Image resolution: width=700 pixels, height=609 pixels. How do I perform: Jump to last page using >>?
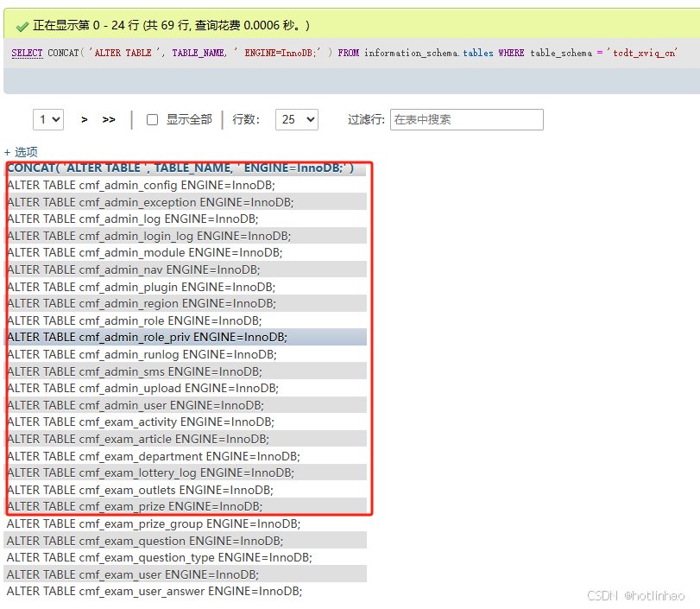(x=108, y=119)
